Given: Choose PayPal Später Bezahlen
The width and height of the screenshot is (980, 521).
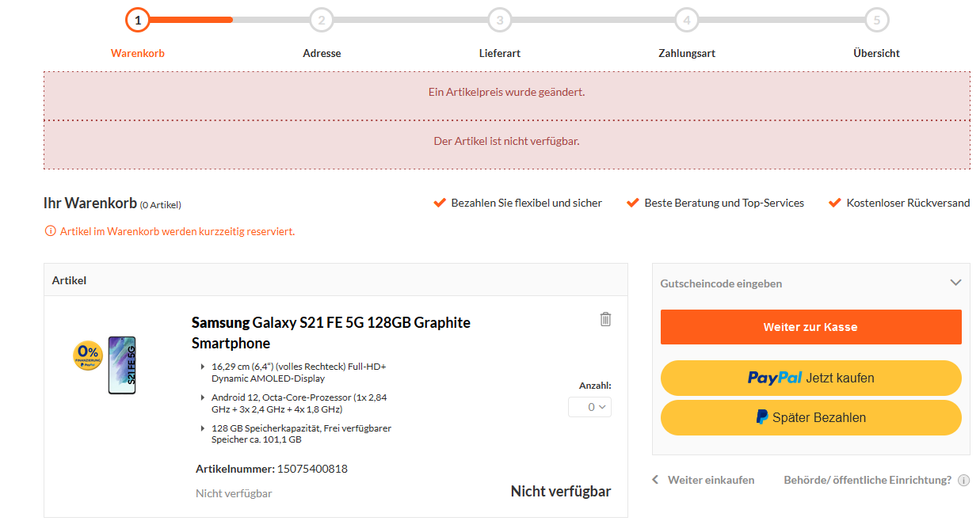Looking at the screenshot, I should pyautogui.click(x=810, y=417).
